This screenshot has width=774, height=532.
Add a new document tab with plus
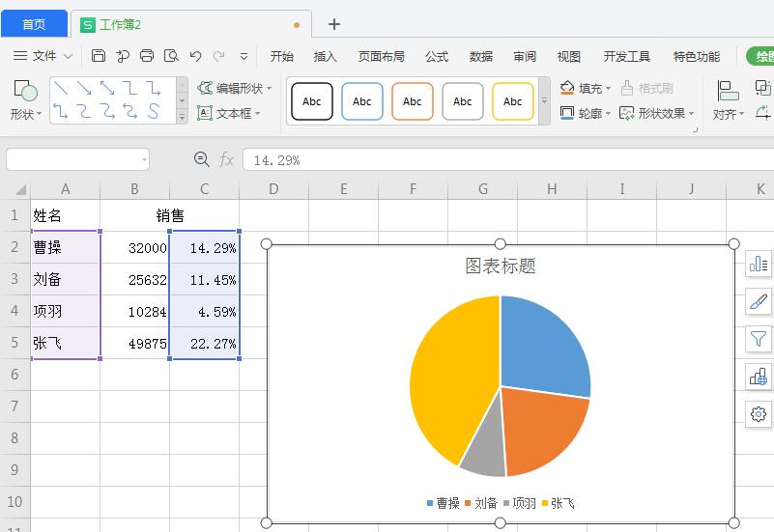click(x=334, y=24)
